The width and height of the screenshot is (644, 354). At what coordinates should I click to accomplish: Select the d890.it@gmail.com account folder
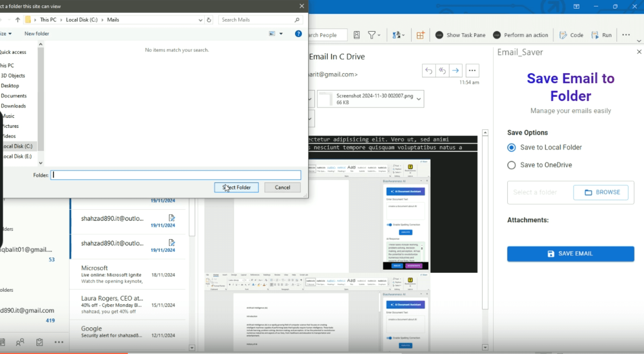coord(27,310)
